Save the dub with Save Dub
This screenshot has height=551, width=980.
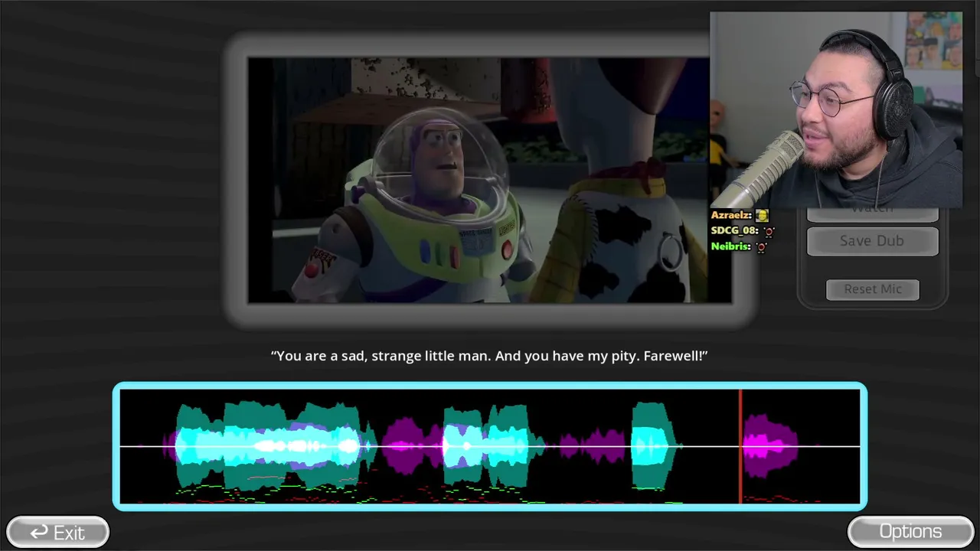(x=872, y=241)
